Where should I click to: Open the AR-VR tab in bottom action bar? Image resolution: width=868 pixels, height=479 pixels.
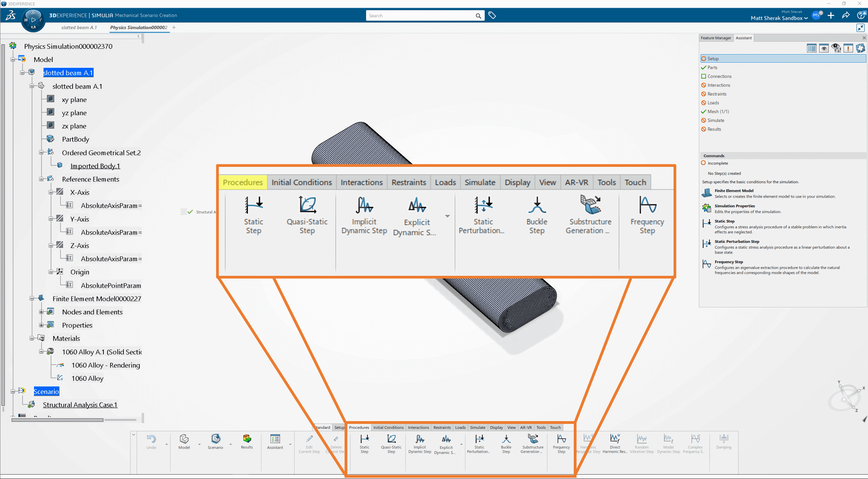(526, 428)
